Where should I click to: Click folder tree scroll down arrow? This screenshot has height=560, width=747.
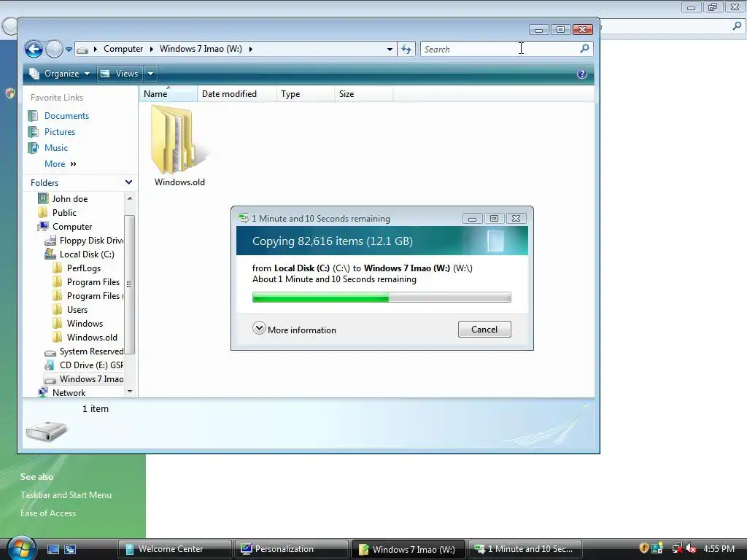tap(130, 392)
